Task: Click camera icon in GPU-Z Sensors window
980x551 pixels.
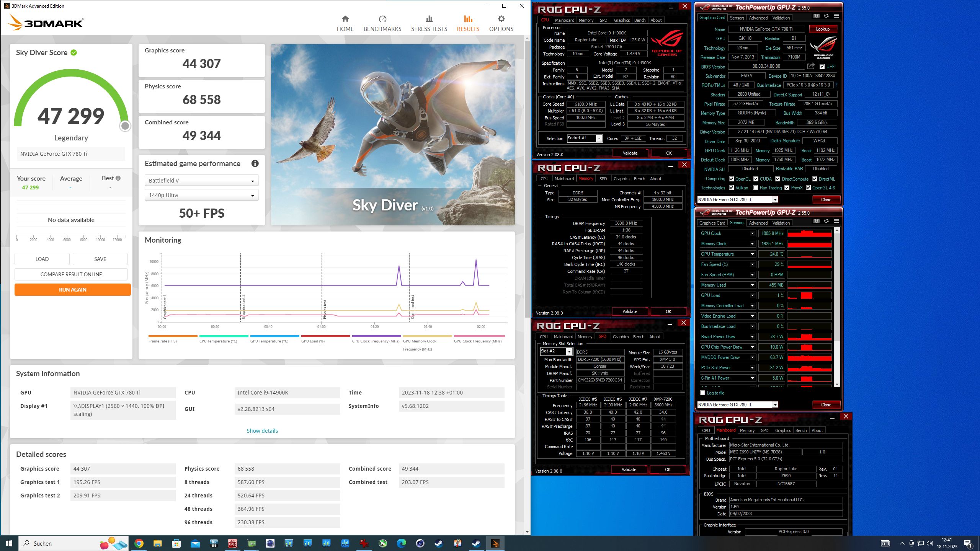Action: pos(816,221)
